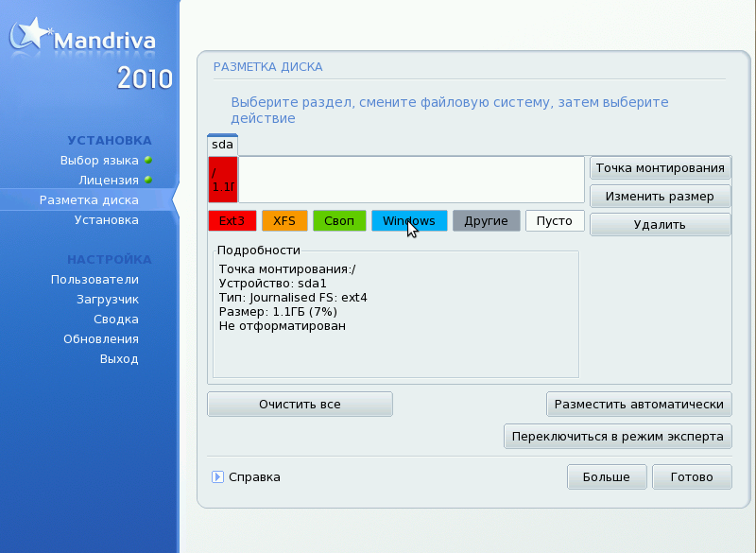This screenshot has width=756, height=553.
Task: Click the УСТАНОВКА section header
Action: pos(110,140)
